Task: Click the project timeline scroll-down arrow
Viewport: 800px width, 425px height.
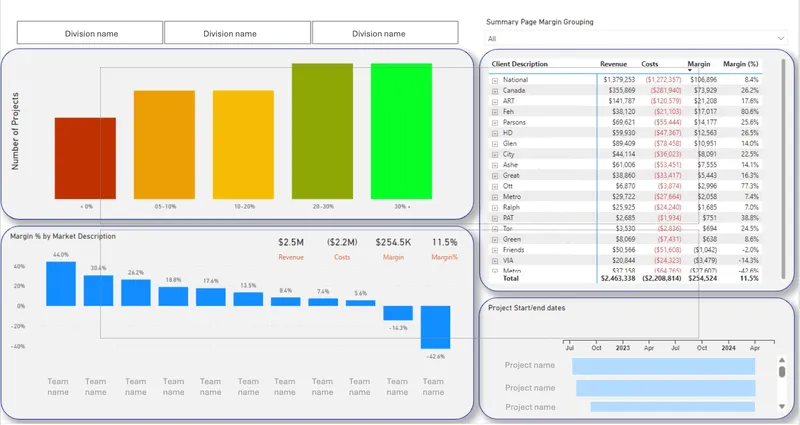Action: point(782,407)
